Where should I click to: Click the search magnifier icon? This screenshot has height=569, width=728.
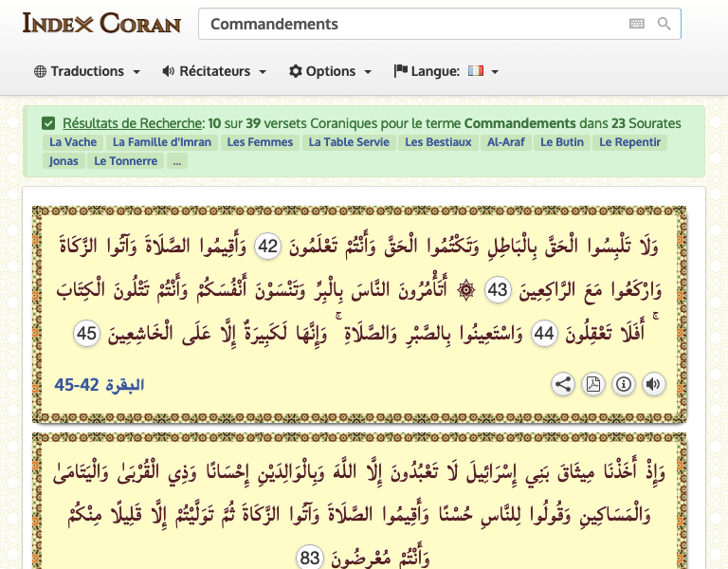point(664,24)
